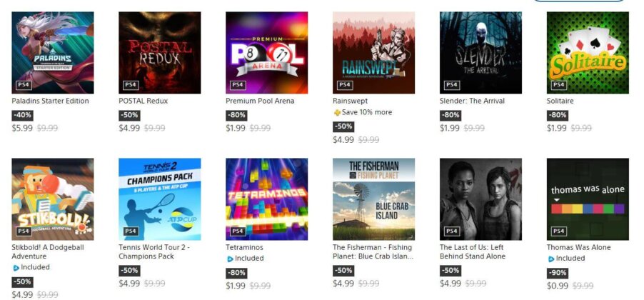Click the PS4 badge on Slender cover
644x300 pixels.
(x=451, y=85)
